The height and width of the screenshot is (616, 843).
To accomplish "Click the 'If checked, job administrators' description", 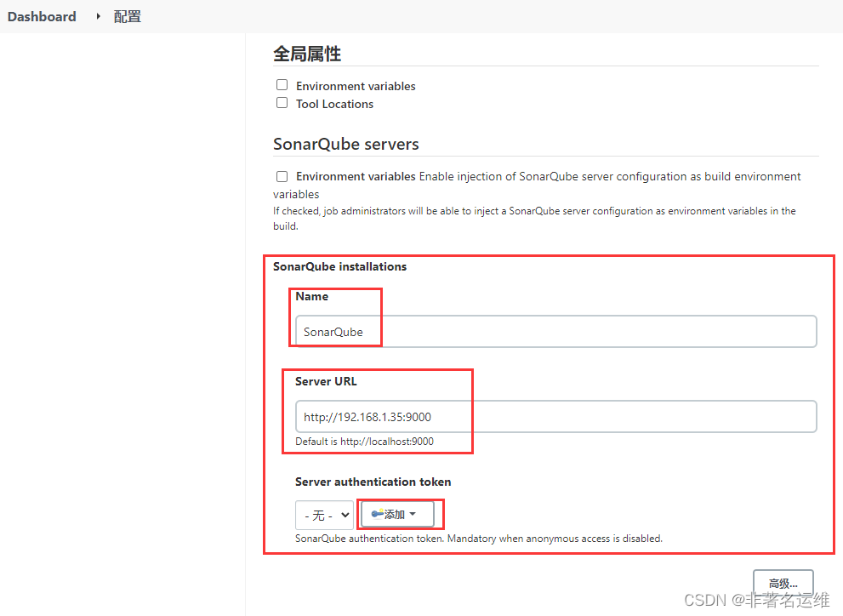I will click(534, 218).
